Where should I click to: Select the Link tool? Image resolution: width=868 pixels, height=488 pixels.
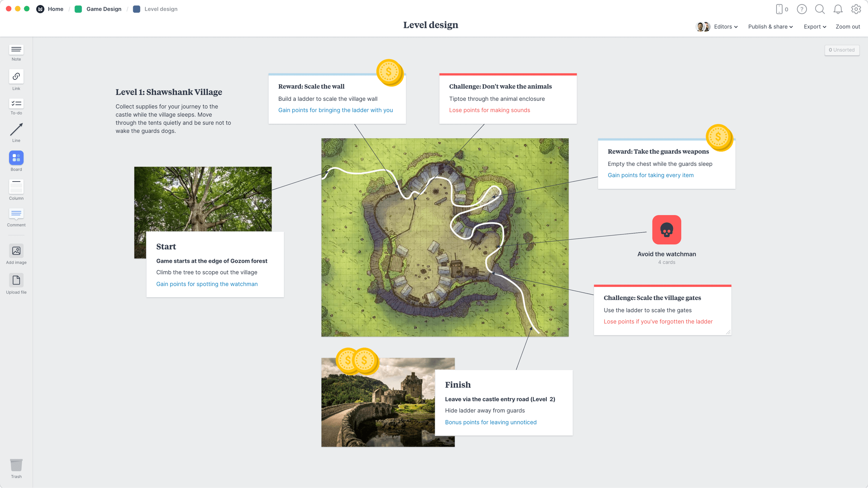[16, 77]
